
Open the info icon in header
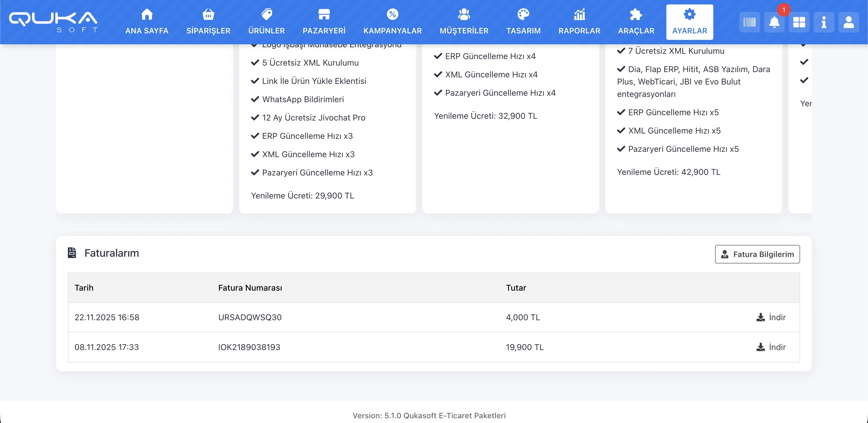tap(823, 22)
